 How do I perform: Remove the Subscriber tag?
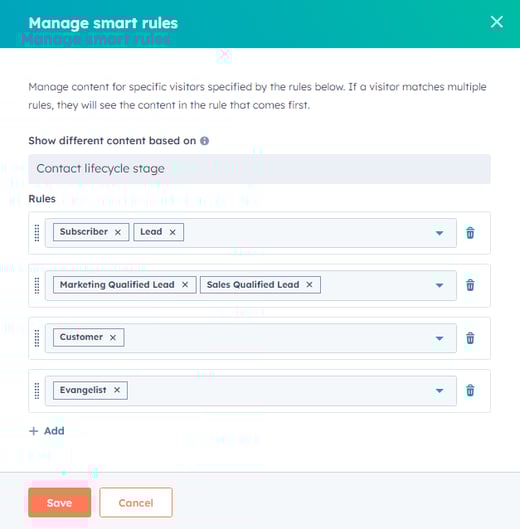coord(118,232)
